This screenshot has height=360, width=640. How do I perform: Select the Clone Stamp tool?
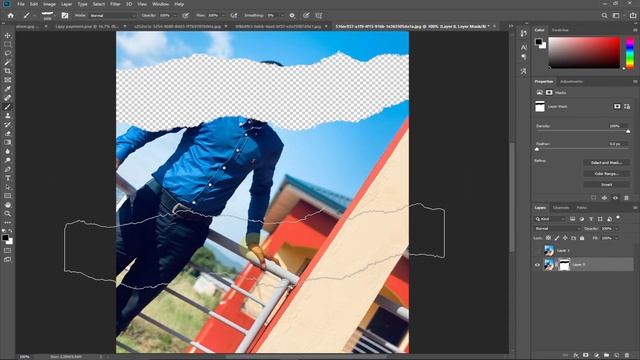tap(7, 116)
